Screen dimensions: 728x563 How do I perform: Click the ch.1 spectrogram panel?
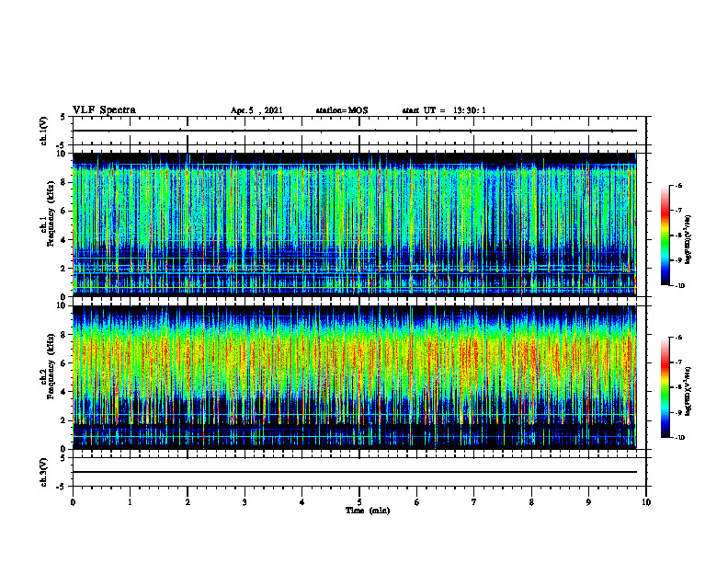pos(355,224)
